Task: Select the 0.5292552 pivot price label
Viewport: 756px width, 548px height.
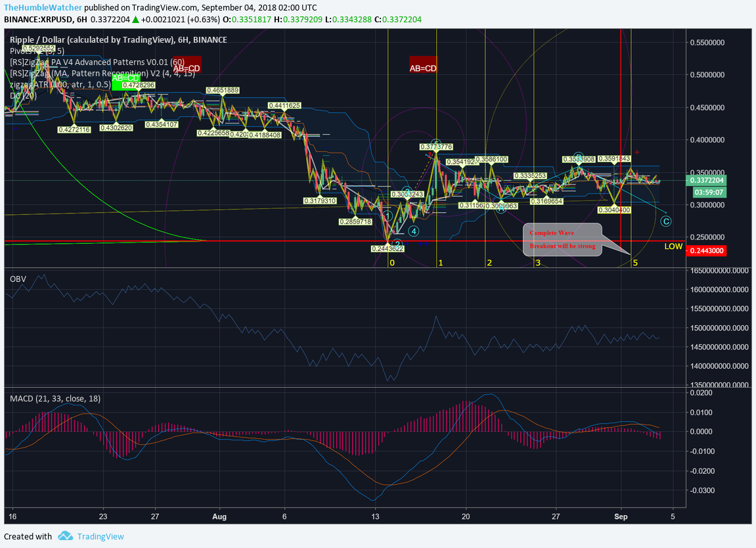Action: pyautogui.click(x=39, y=48)
